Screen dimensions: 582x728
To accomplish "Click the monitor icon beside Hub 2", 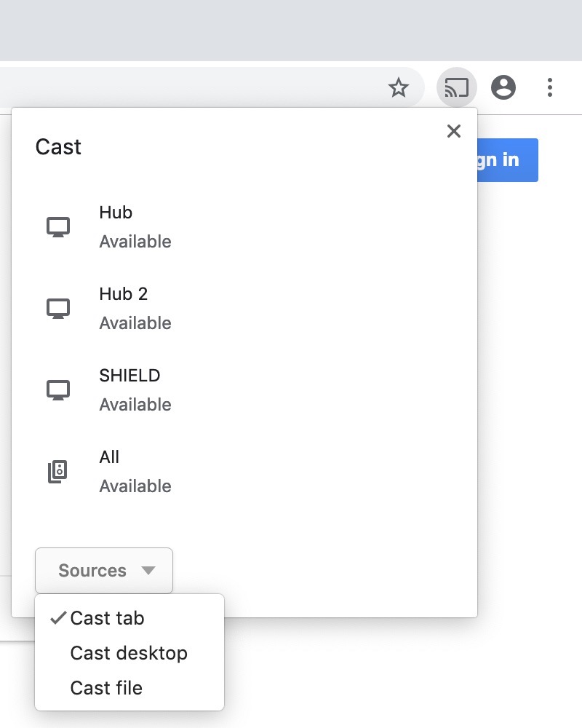I will [x=58, y=309].
